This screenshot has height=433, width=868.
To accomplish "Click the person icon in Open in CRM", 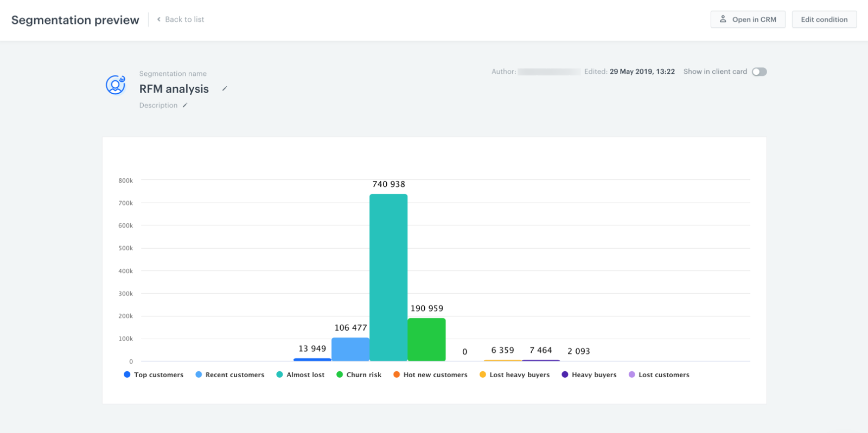I will [x=723, y=19].
